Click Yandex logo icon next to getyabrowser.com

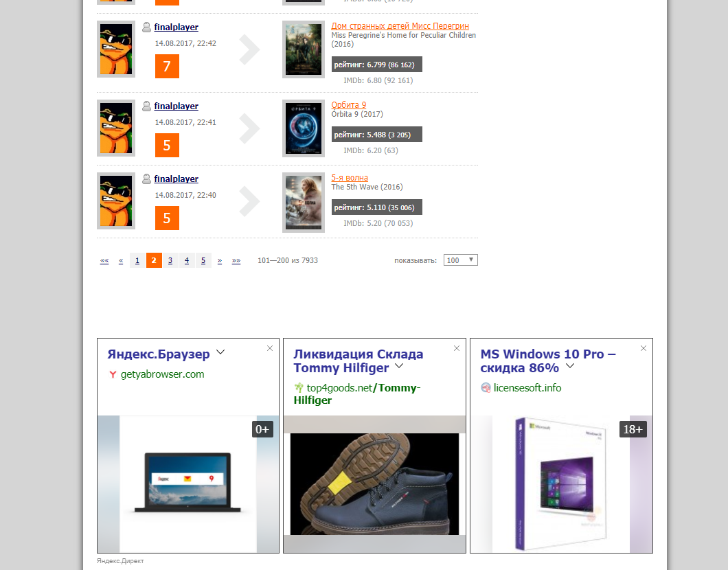click(x=113, y=374)
